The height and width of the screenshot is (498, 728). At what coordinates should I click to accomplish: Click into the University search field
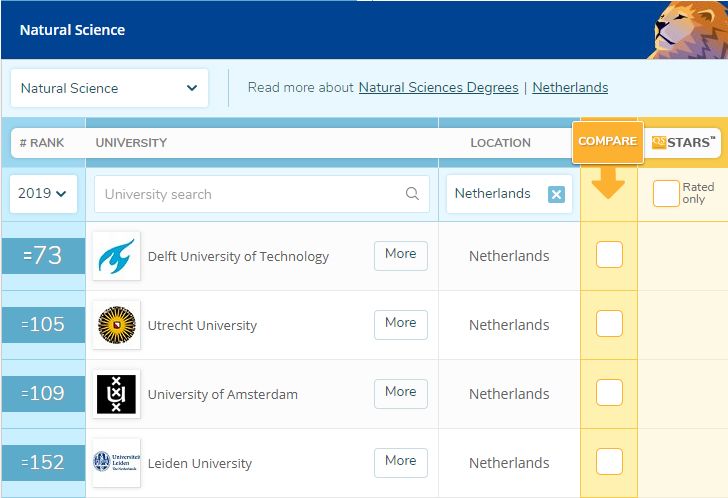point(262,194)
